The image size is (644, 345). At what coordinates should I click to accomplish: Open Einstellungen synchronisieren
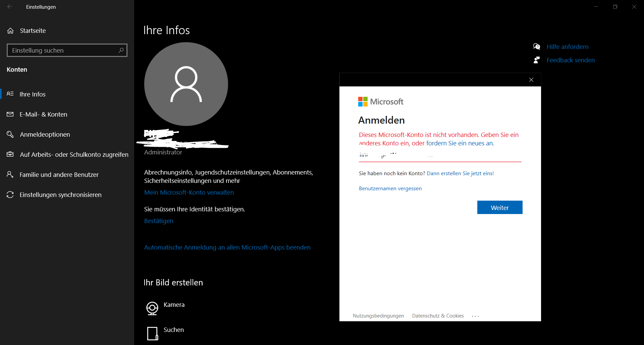coord(67,195)
